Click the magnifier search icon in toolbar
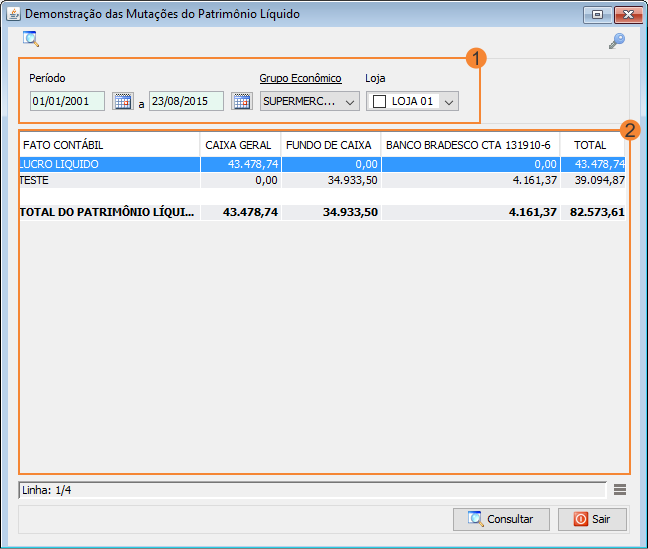The height and width of the screenshot is (549, 648). pyautogui.click(x=31, y=40)
